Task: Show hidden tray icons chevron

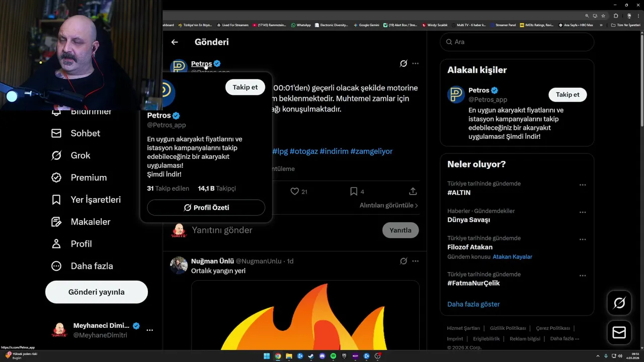Action: [x=598, y=356]
